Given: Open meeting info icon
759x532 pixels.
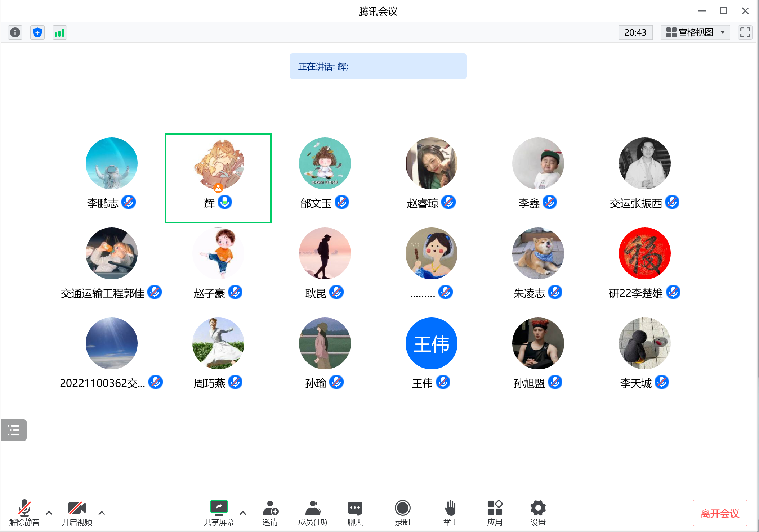Looking at the screenshot, I should point(15,33).
